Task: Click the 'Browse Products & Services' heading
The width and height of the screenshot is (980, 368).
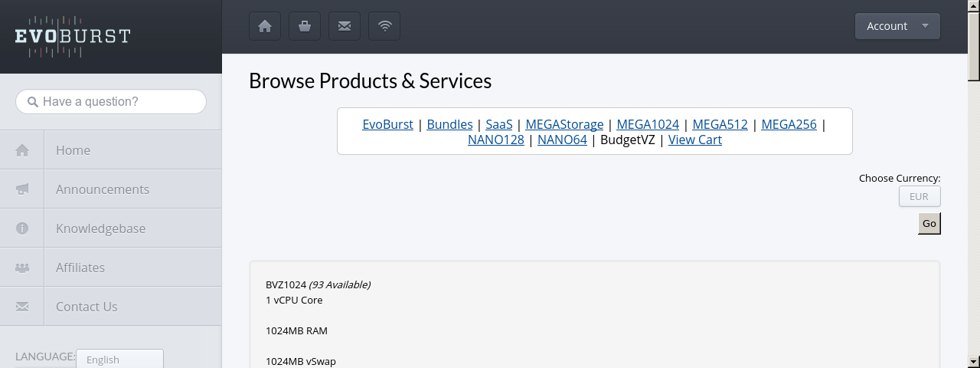Action: pos(370,80)
